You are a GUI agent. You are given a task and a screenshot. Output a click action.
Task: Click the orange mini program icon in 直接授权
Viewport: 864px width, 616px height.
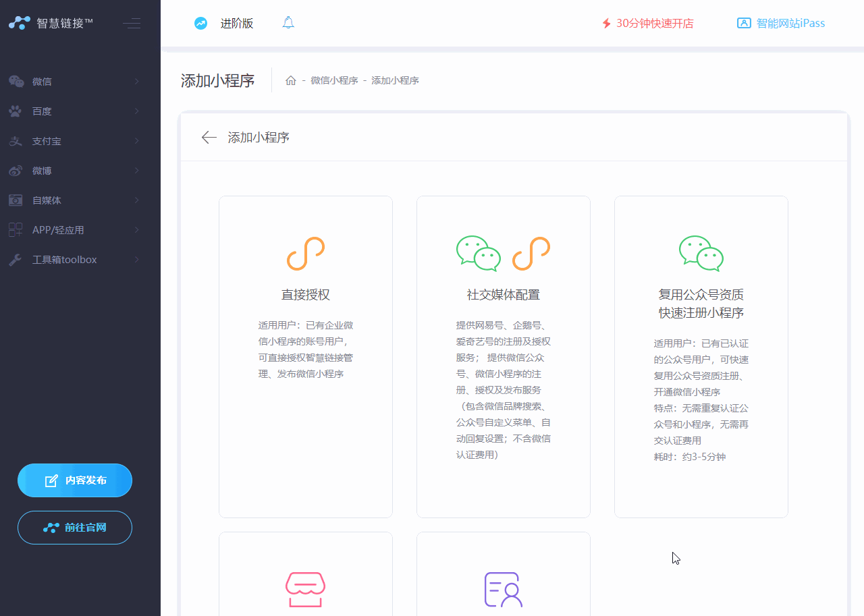(x=306, y=254)
